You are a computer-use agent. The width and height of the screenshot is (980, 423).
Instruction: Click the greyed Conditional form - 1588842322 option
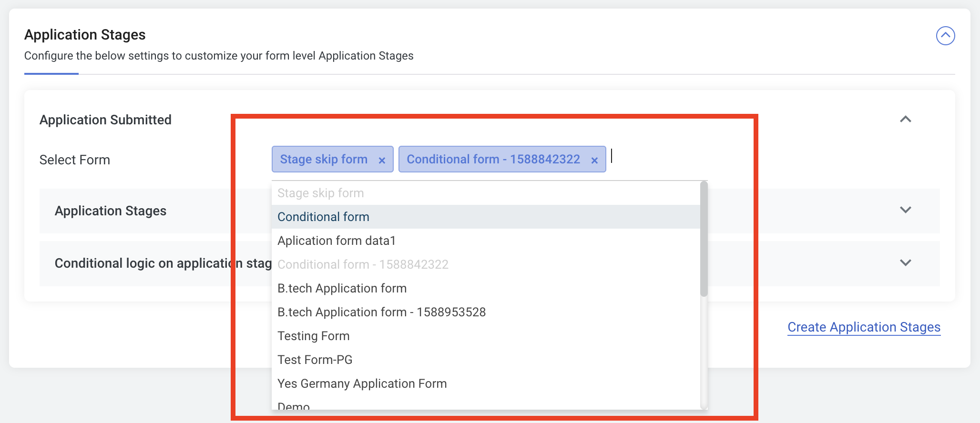click(x=486, y=264)
